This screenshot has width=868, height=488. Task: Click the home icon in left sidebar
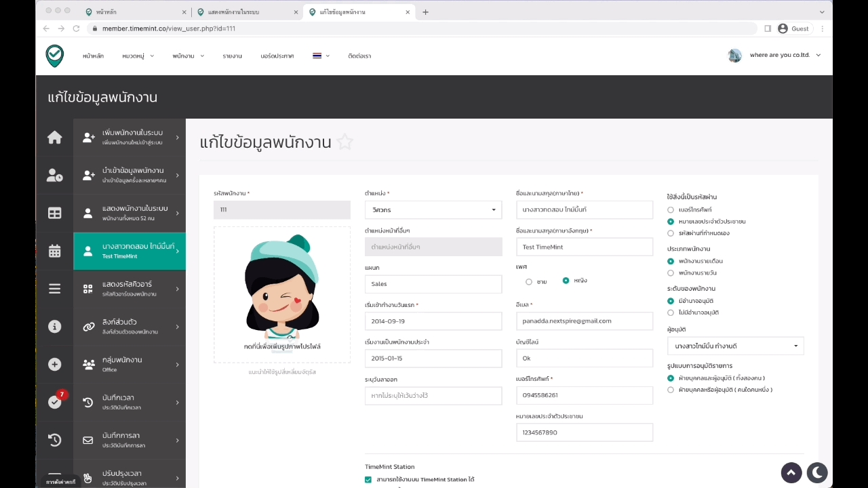55,138
